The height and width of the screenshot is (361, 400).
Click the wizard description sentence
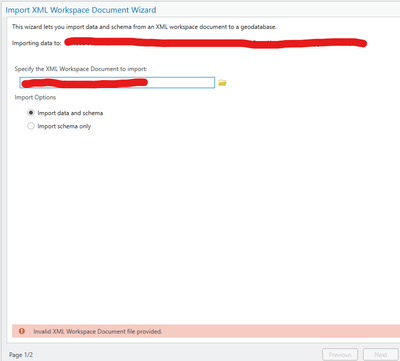pos(144,27)
